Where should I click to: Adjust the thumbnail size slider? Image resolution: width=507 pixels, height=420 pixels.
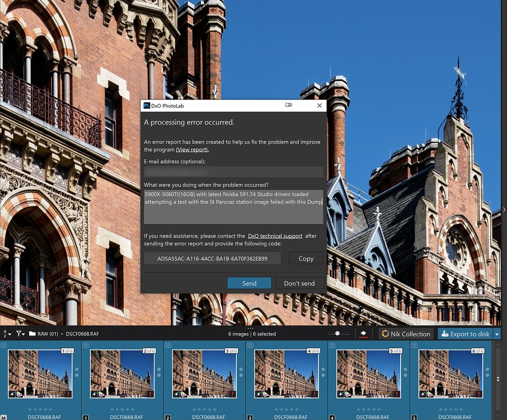(337, 334)
